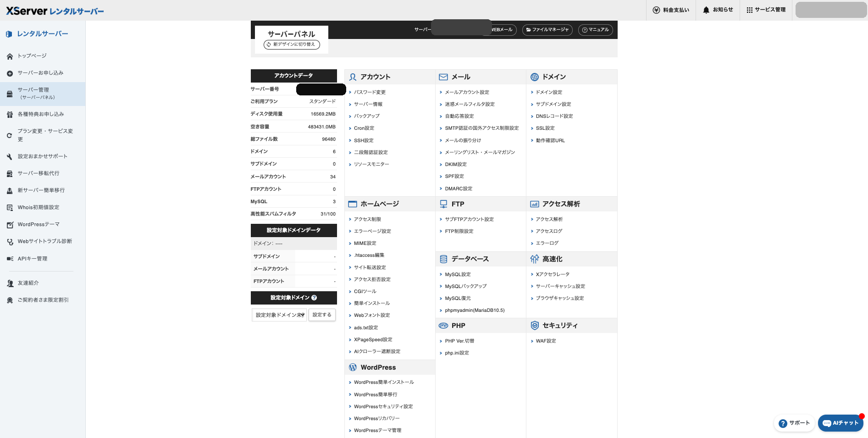Open .htaccess編集 link
868x438 pixels.
[369, 255]
